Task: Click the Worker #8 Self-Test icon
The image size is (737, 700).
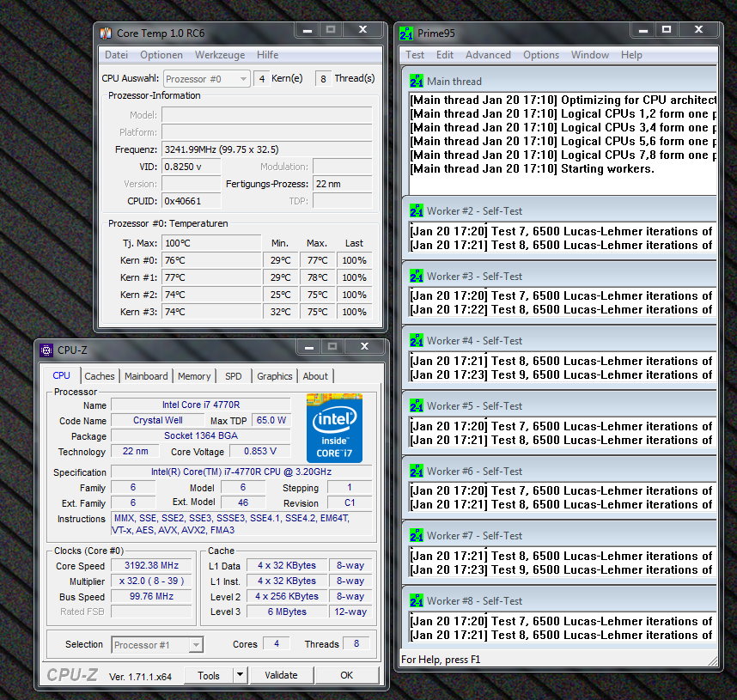Action: [x=417, y=601]
